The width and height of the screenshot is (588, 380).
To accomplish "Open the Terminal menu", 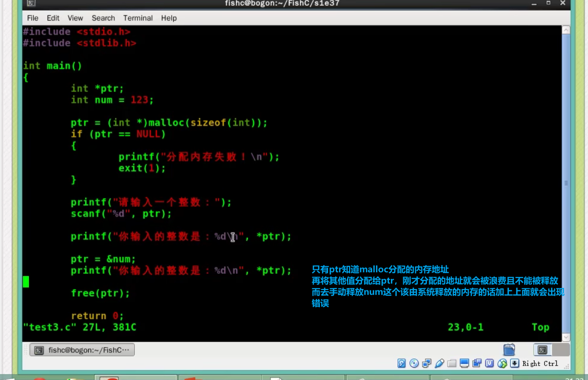I will coord(138,18).
